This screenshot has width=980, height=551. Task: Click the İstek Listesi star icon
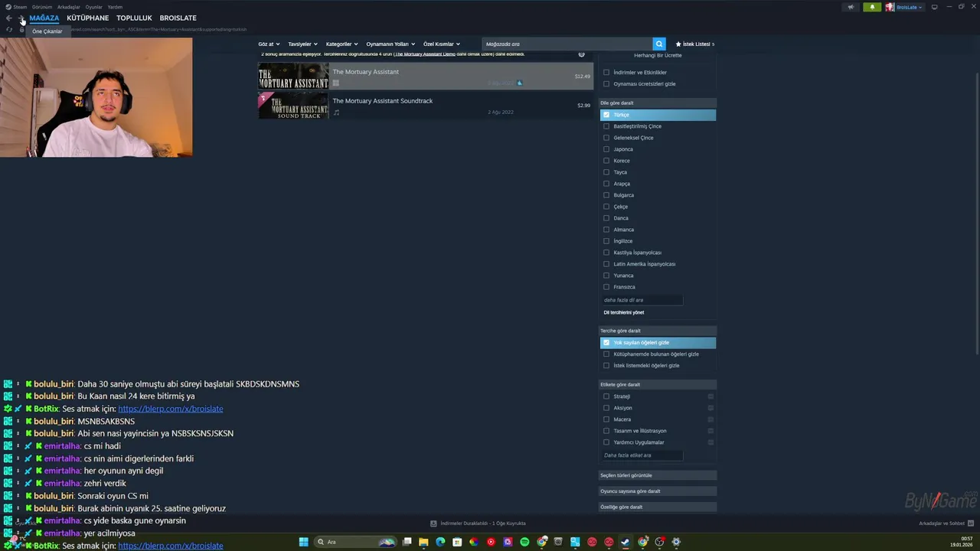(678, 44)
